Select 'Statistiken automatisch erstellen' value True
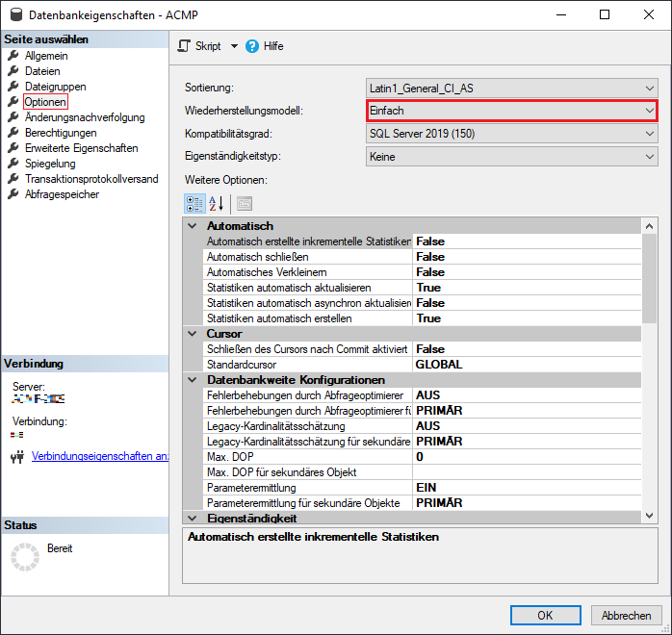 (x=527, y=318)
